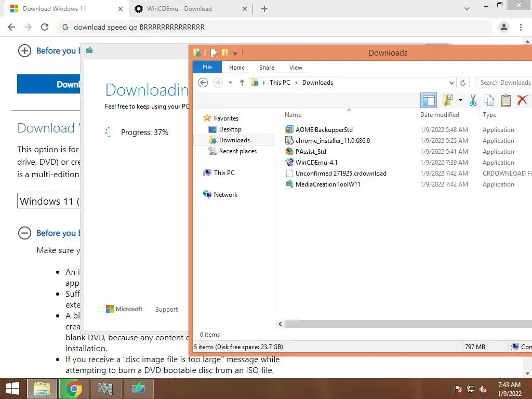Reload the Chrome page

tap(45, 27)
